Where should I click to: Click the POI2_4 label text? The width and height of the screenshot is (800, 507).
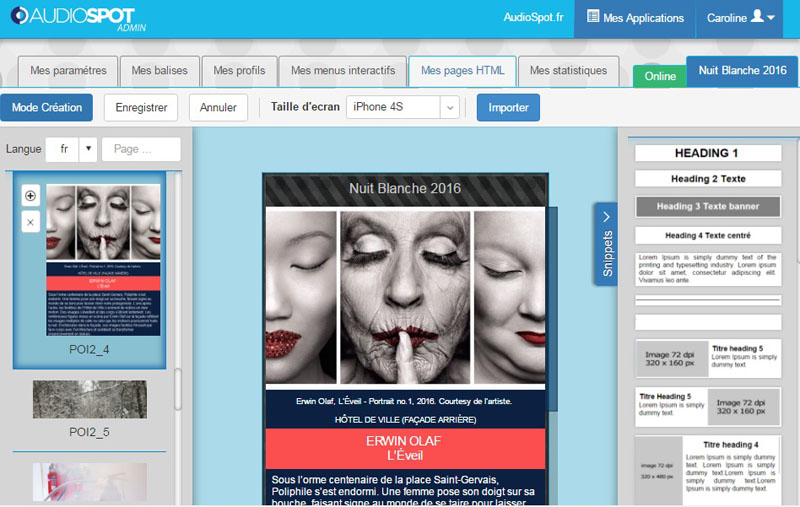(x=89, y=350)
